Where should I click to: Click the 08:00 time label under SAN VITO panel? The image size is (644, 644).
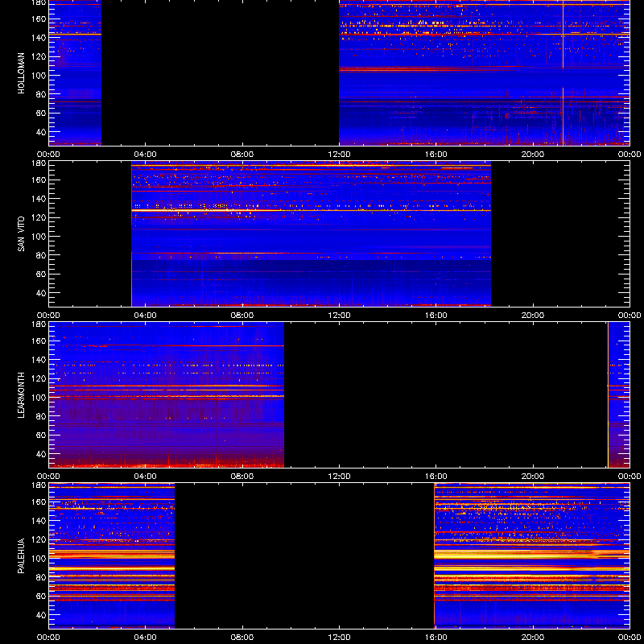(242, 316)
